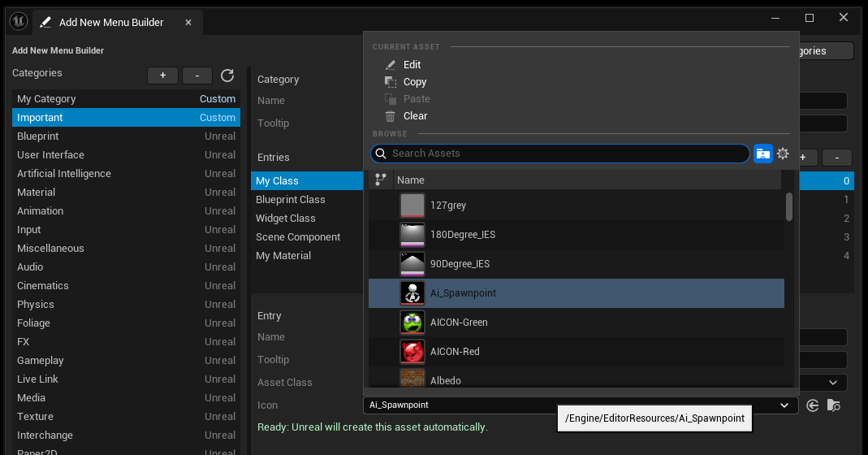This screenshot has width=868, height=455.
Task: Select the Texture category
Action: click(126, 417)
